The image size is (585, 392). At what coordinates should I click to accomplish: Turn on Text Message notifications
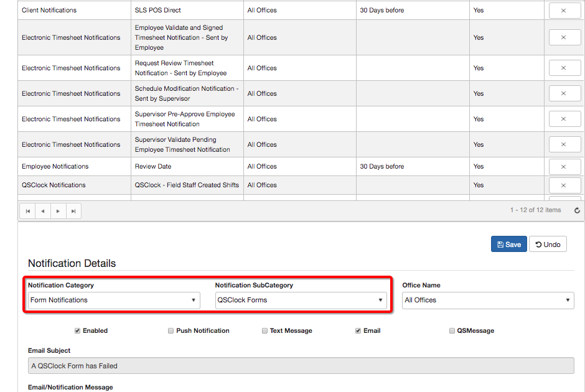coord(264,330)
